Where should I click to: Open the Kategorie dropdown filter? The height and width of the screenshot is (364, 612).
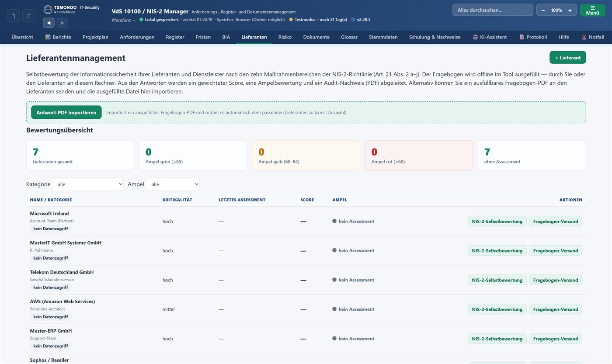(88, 184)
